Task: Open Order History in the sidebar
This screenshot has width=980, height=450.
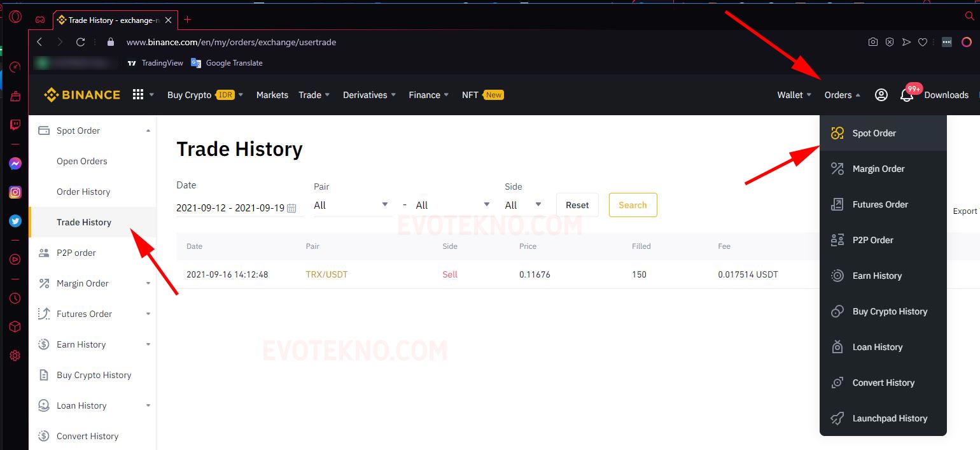Action: pos(83,192)
